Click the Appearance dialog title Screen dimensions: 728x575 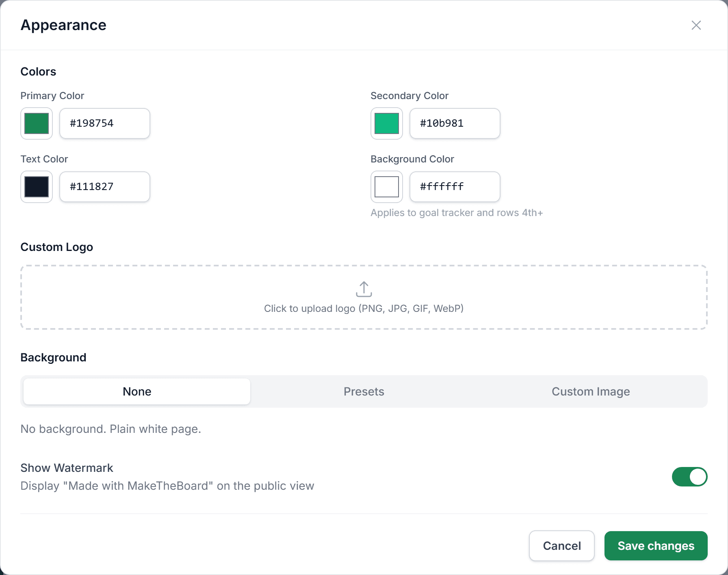coord(63,25)
